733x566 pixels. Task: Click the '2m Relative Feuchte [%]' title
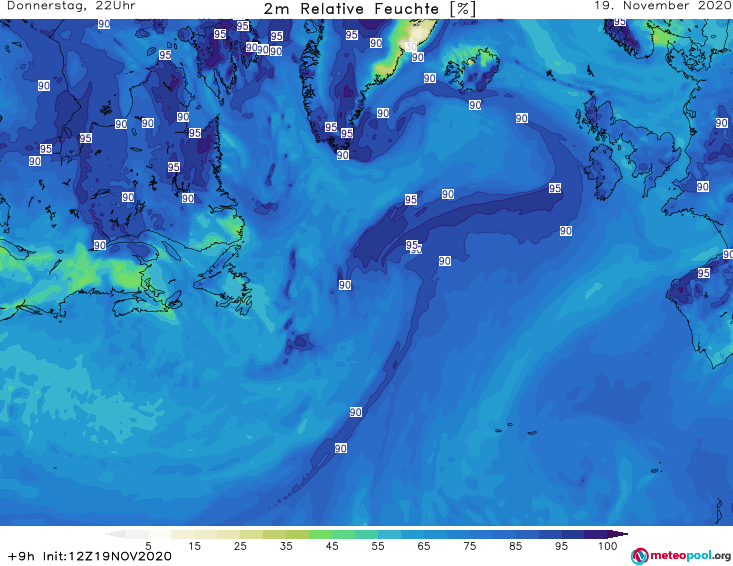point(369,9)
